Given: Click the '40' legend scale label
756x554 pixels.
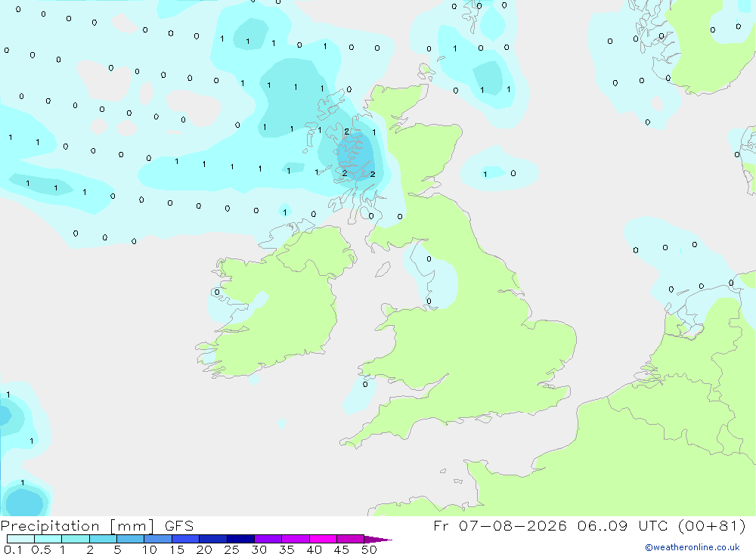Looking at the screenshot, I should (314, 549).
